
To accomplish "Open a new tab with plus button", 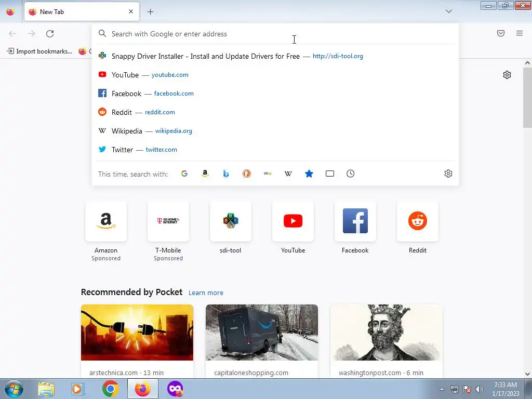I will (x=150, y=12).
